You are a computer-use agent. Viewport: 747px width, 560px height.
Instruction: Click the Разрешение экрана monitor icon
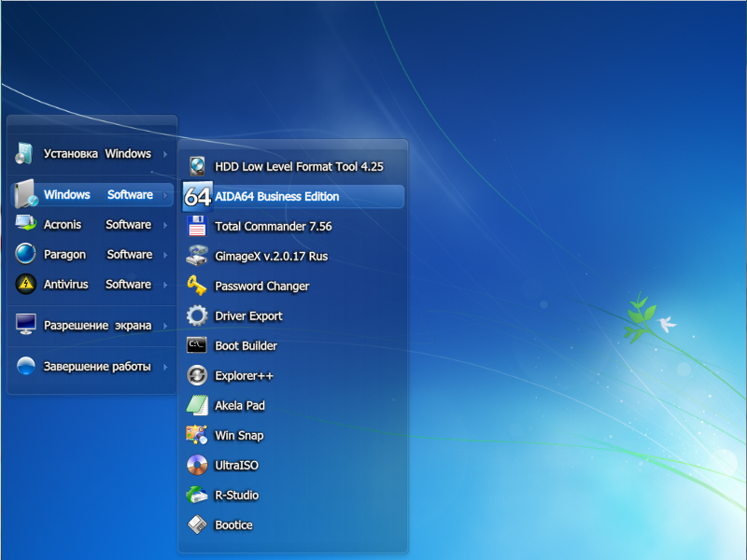(25, 324)
